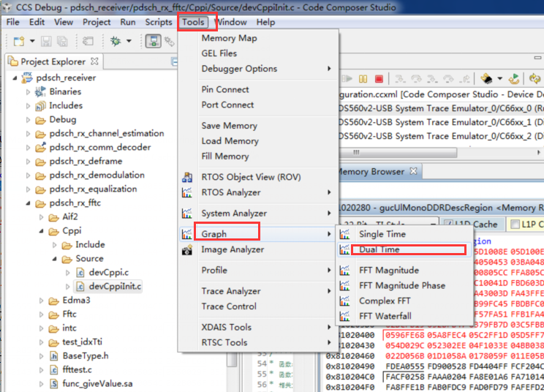544x392 pixels.
Task: Collapse the pdsch_receiver project tree
Action: [15, 78]
